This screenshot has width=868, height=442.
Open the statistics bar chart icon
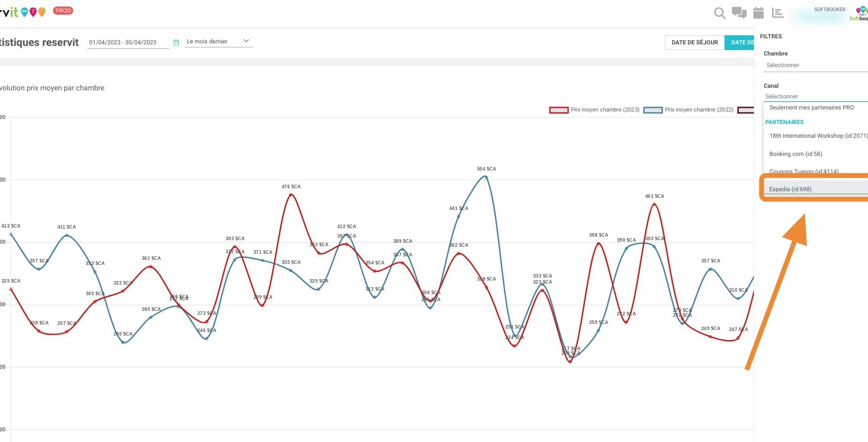click(778, 13)
